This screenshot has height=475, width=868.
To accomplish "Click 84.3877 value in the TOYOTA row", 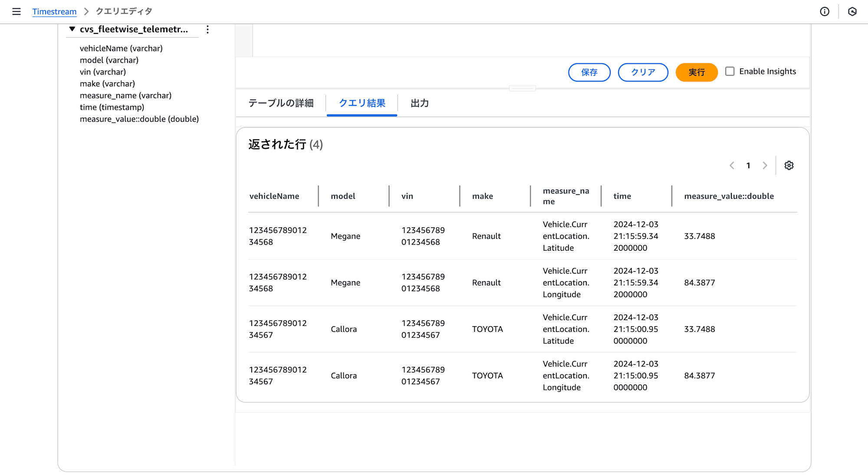I will pos(700,375).
